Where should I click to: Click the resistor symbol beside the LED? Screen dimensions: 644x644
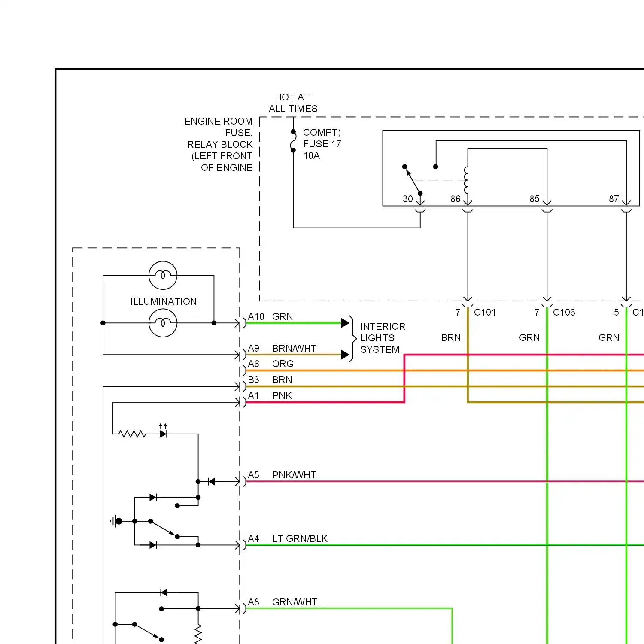(133, 434)
